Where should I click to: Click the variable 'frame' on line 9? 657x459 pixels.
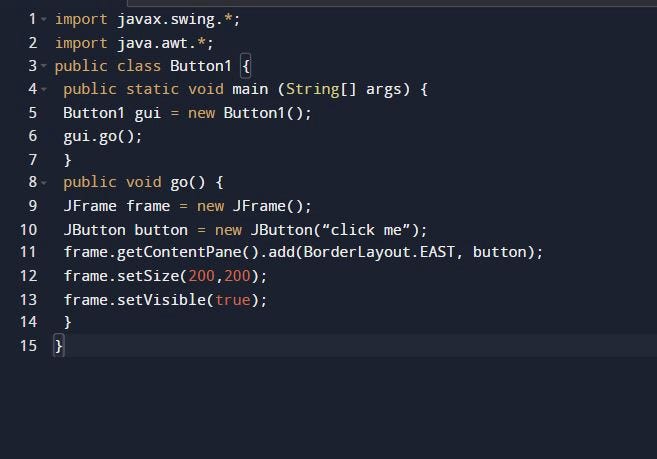pyautogui.click(x=148, y=206)
